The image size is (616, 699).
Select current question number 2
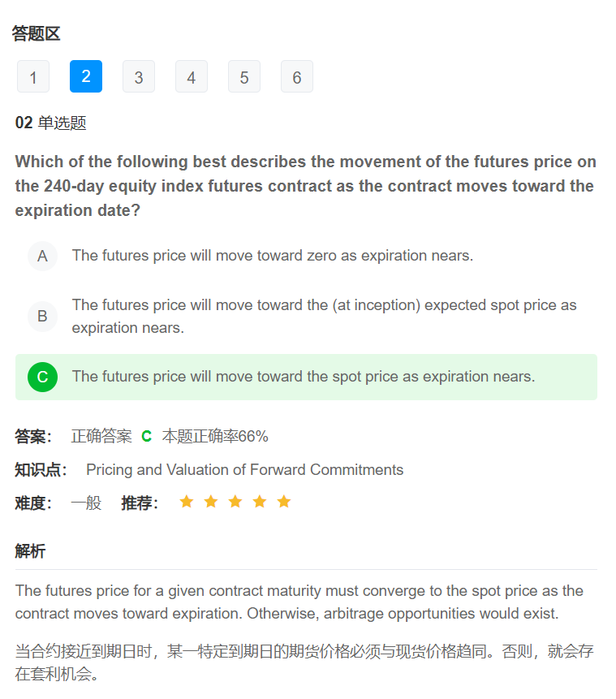86,76
